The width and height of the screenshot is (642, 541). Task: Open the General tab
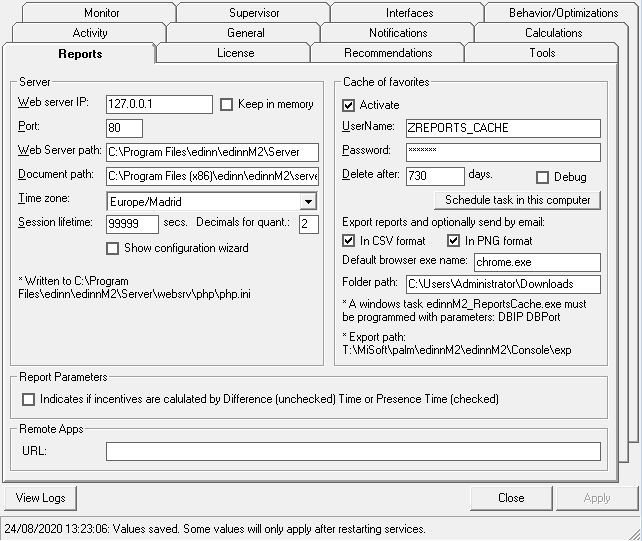point(244,33)
